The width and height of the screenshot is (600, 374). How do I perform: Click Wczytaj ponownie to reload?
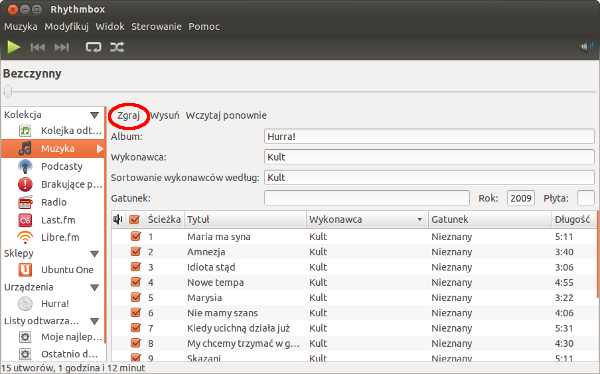226,116
